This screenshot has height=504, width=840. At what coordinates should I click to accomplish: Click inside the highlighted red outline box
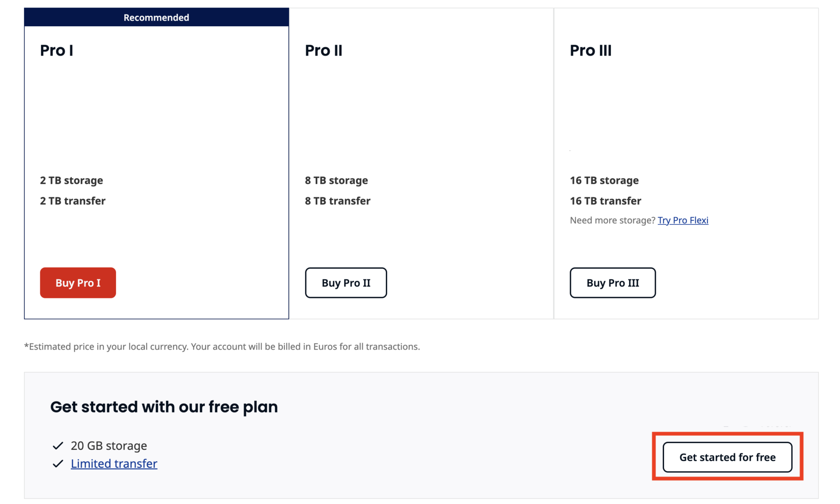click(x=727, y=457)
